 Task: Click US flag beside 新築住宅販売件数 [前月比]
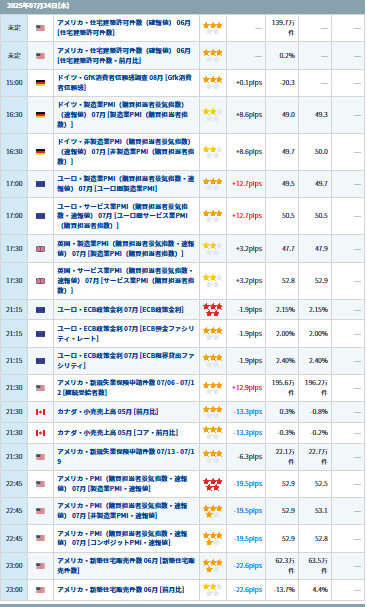[x=40, y=590]
